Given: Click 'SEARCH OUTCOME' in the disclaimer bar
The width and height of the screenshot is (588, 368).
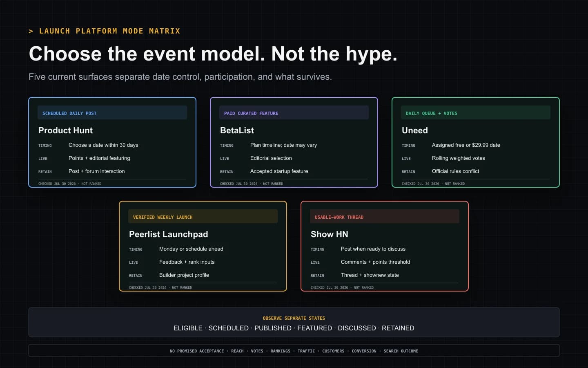Looking at the screenshot, I should pos(401,351).
